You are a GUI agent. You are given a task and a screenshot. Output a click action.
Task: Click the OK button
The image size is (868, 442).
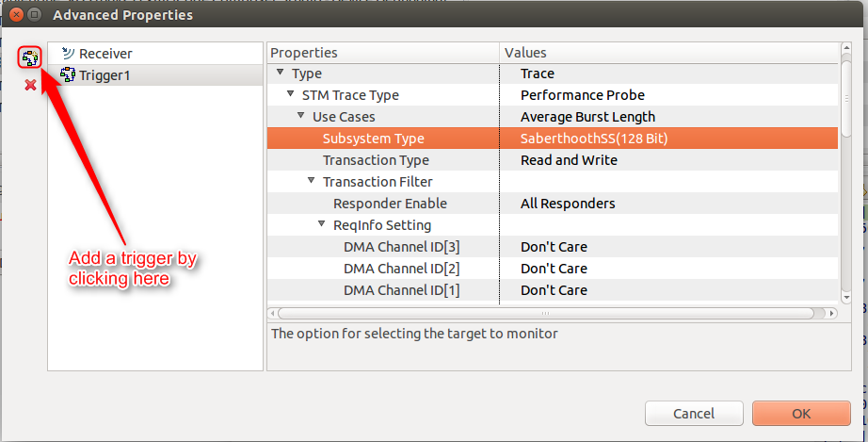[801, 413]
